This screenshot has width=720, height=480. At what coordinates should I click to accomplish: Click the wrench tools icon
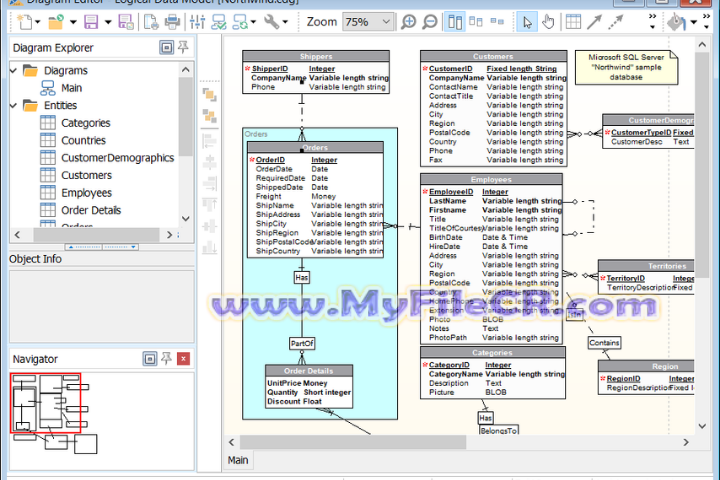click(x=271, y=22)
